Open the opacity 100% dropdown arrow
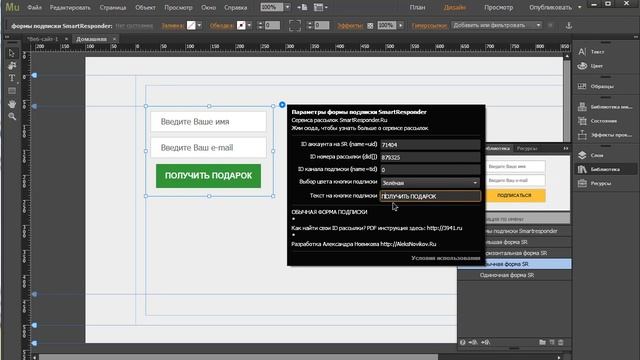 coord(400,25)
